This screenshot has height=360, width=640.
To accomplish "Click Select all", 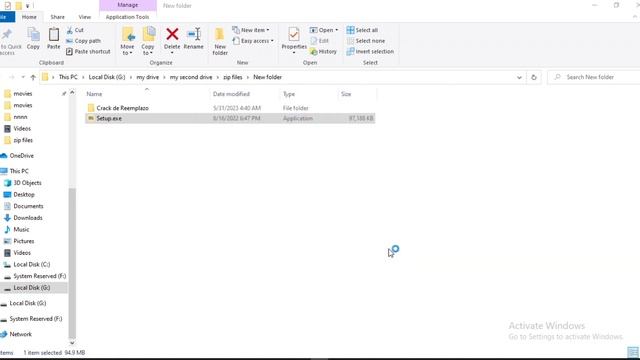I will pyautogui.click(x=362, y=30).
